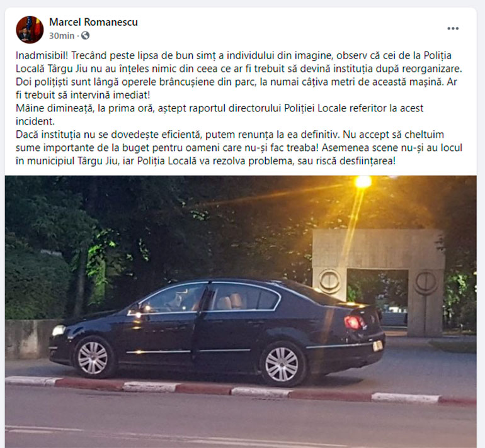Click the car's rear license plate

[x=378, y=345]
